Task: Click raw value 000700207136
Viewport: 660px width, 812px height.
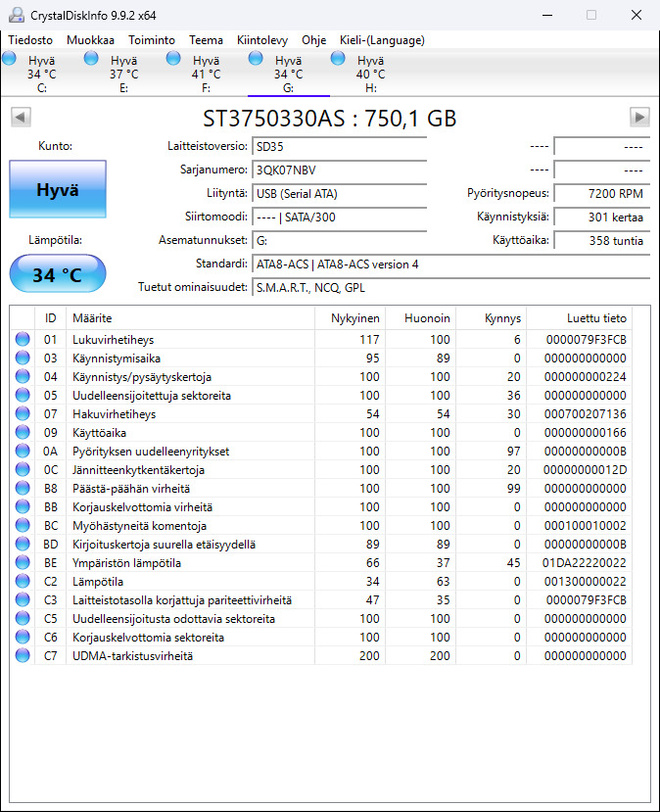Action: pyautogui.click(x=585, y=414)
